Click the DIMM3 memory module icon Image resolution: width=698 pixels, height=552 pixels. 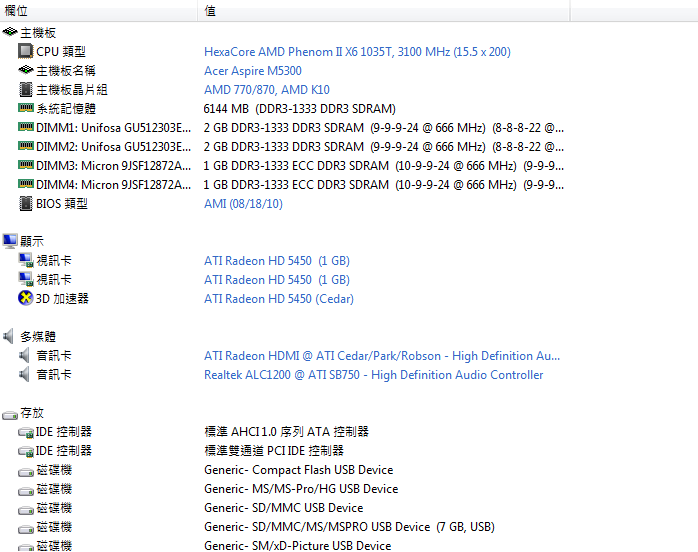pyautogui.click(x=26, y=165)
